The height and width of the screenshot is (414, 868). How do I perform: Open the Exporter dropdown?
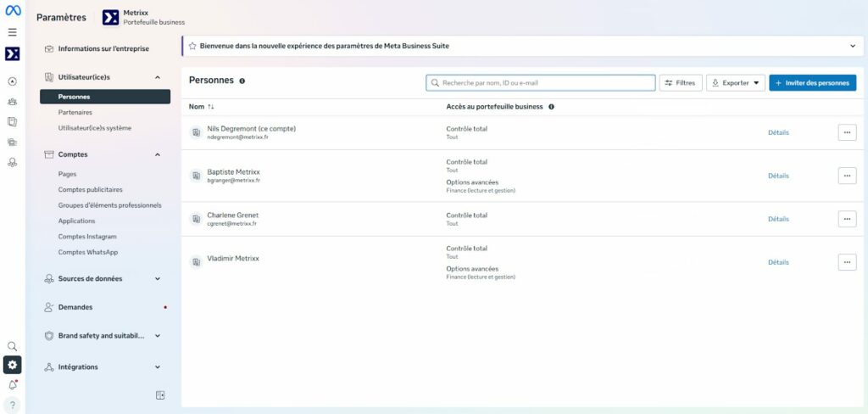(x=735, y=83)
